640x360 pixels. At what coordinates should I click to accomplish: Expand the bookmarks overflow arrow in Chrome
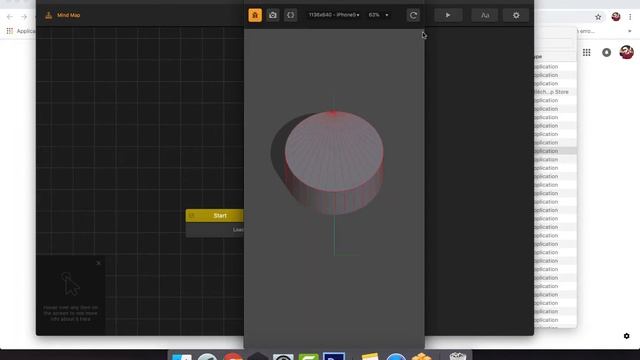click(629, 31)
